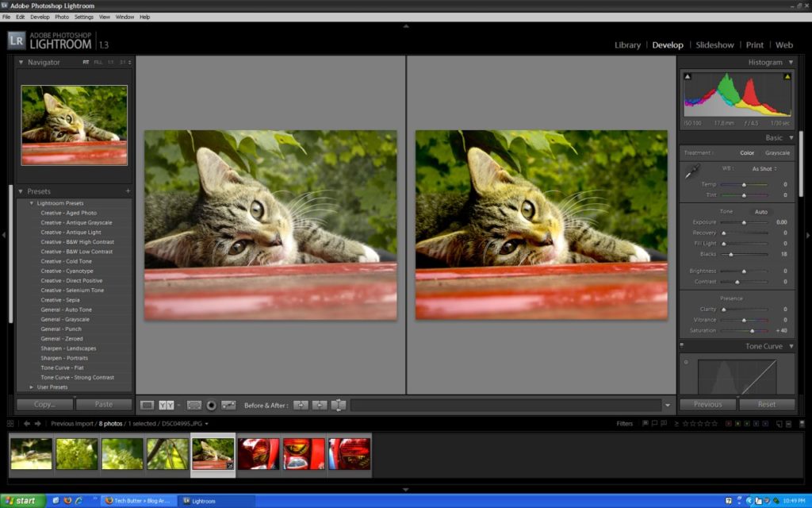Open filmstrip source path dropdown

tap(207, 424)
